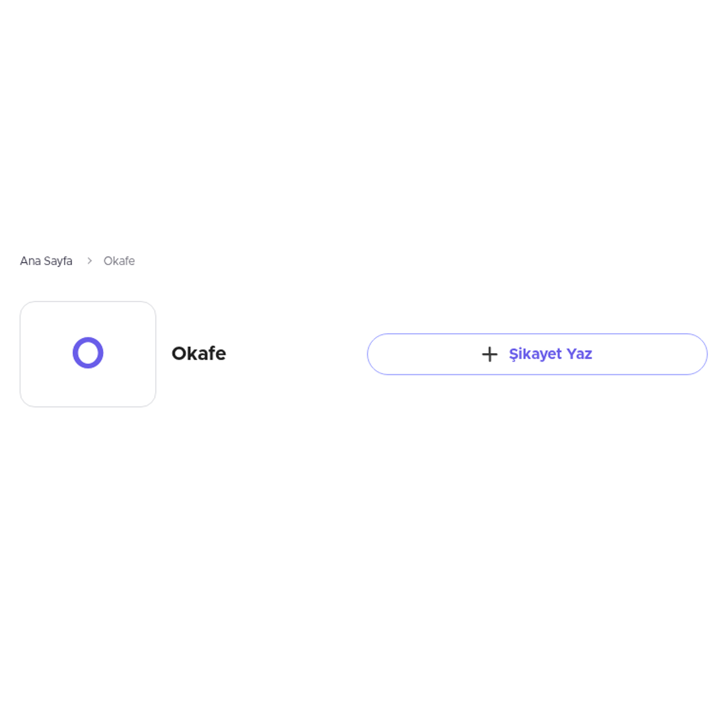Click the gray Okafe text in breadcrumb

pyautogui.click(x=119, y=261)
